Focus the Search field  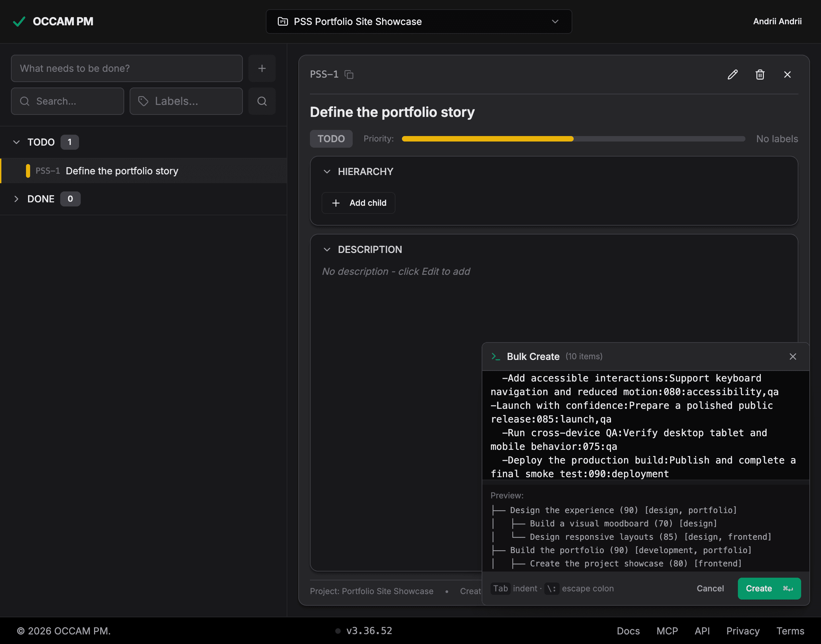coord(67,101)
